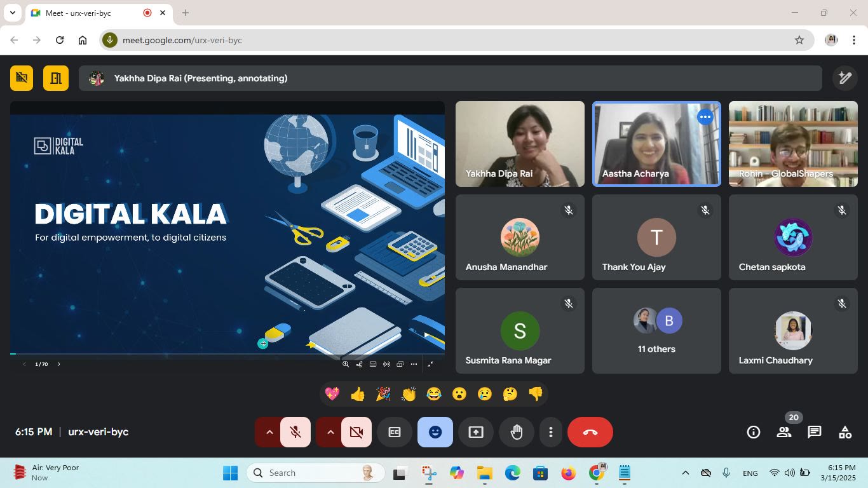Exit full screen slide view
The width and height of the screenshot is (868, 488).
(430, 364)
